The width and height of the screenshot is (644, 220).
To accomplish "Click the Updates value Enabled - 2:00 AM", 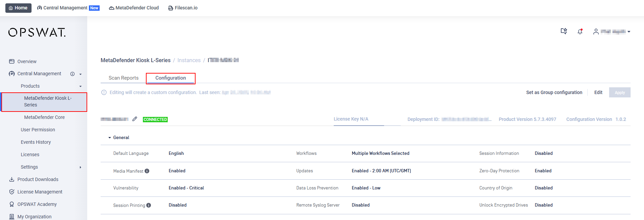I will (x=381, y=171).
